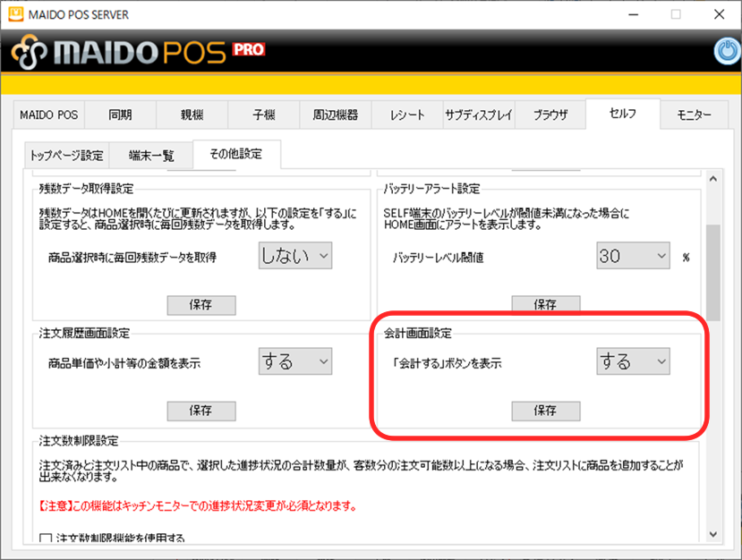This screenshot has width=742, height=560.
Task: Click the 「会計する」ボタンを表示 label
Action: [447, 364]
